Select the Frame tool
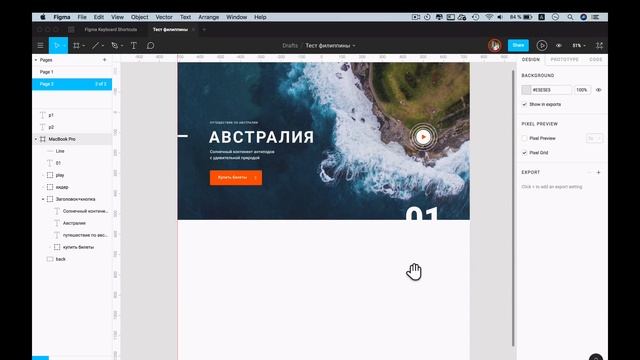640x360 pixels. (76, 46)
